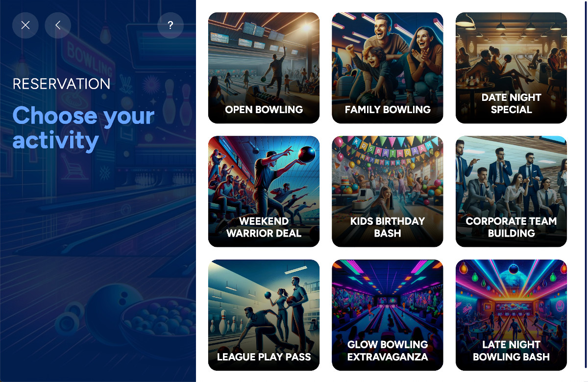Select the Weekend Warrior Deal tile
Image resolution: width=588 pixels, height=382 pixels.
click(264, 191)
